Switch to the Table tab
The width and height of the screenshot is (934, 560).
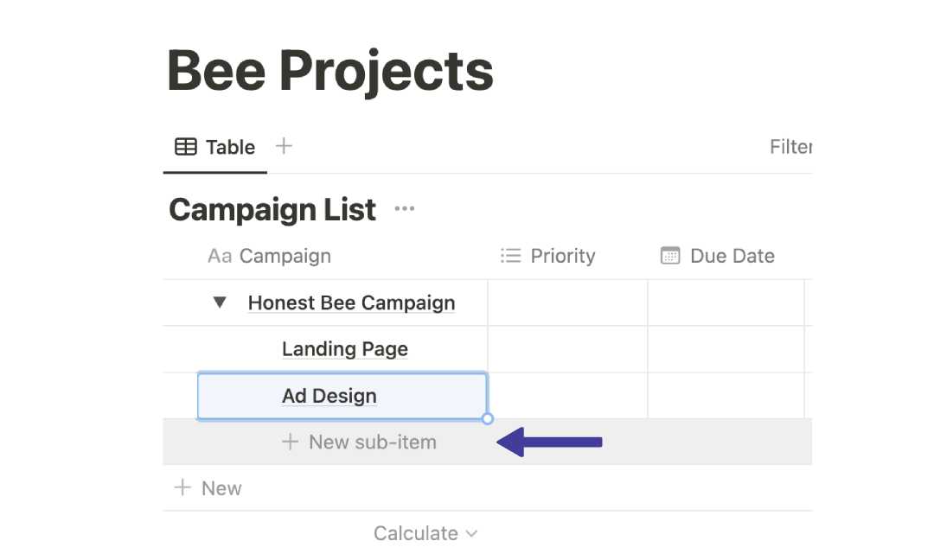coord(214,146)
